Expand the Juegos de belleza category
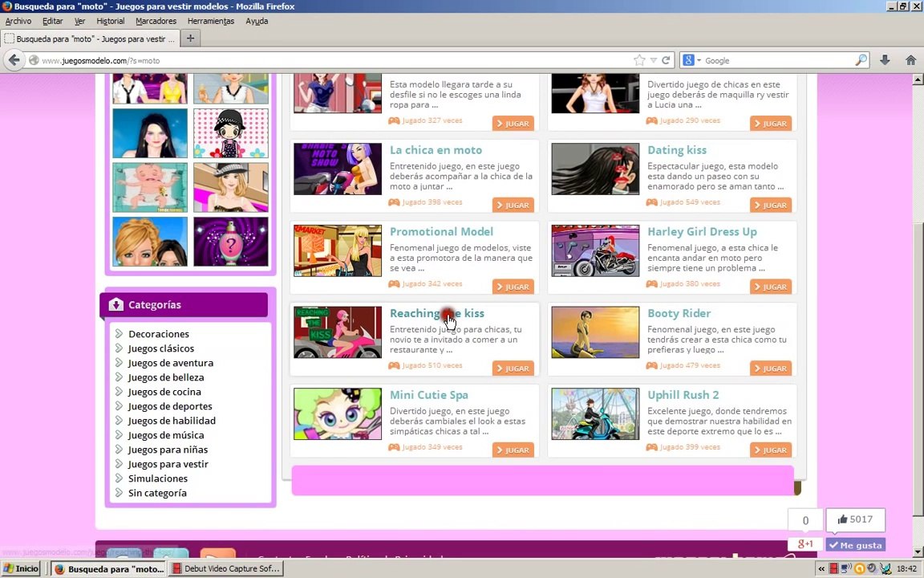 [165, 377]
